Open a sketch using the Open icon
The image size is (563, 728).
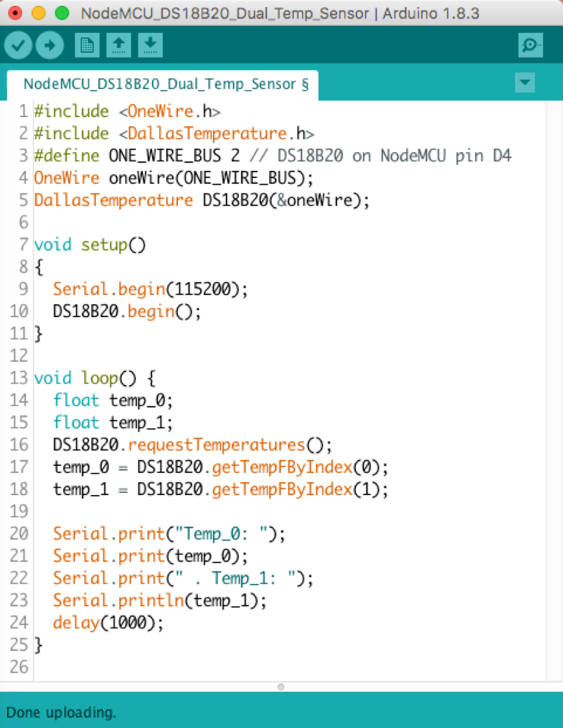tap(118, 45)
